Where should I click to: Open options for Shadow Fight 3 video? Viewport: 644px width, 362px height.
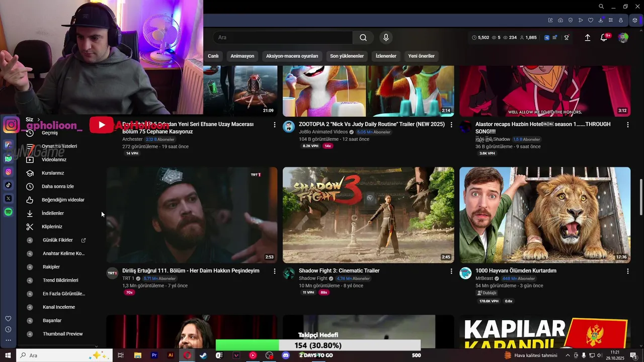click(451, 271)
